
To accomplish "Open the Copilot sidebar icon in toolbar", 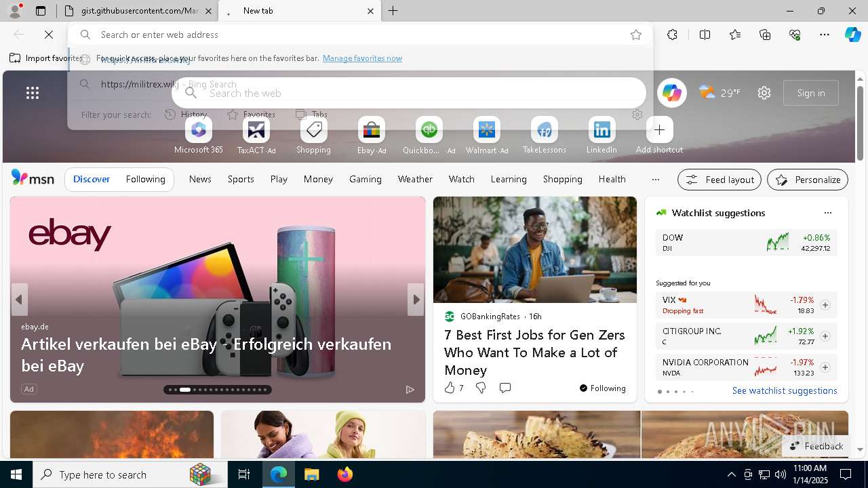I will coord(852,35).
